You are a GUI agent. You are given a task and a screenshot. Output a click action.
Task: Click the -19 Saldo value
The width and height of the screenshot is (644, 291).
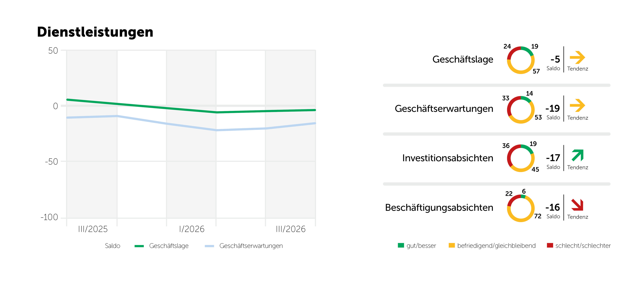pyautogui.click(x=553, y=108)
